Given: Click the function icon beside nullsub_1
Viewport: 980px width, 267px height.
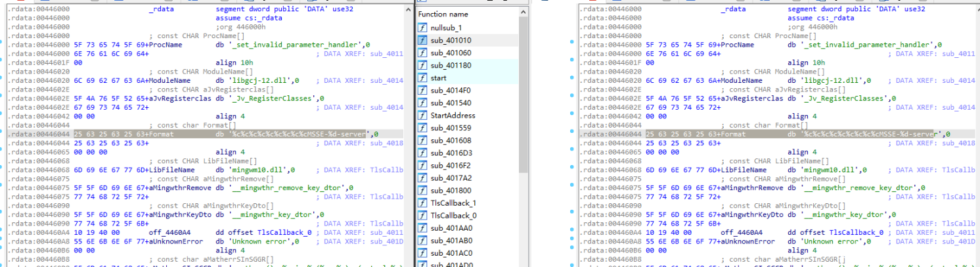Looking at the screenshot, I should 422,28.
